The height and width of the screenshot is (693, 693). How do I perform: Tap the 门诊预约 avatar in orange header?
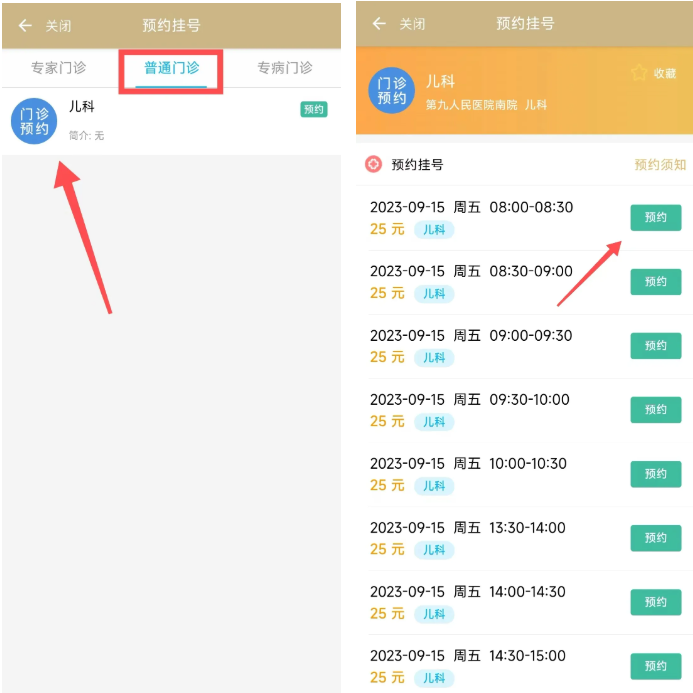tap(392, 90)
